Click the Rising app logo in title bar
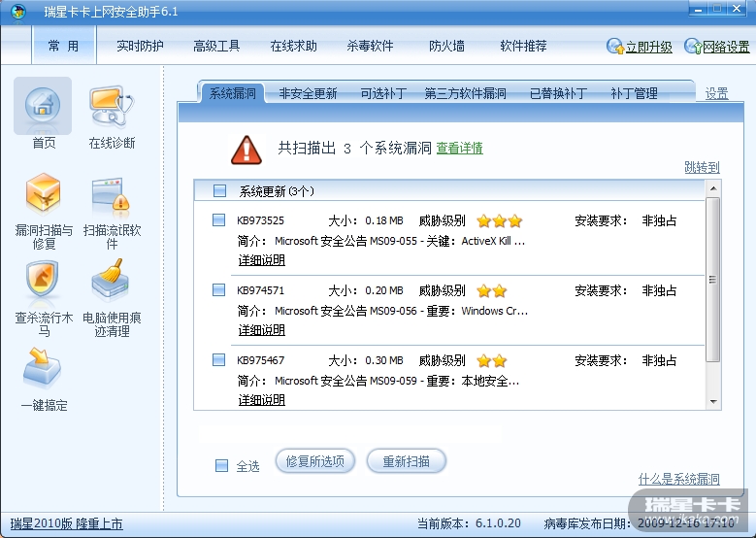Image resolution: width=756 pixels, height=538 pixels. click(x=17, y=11)
